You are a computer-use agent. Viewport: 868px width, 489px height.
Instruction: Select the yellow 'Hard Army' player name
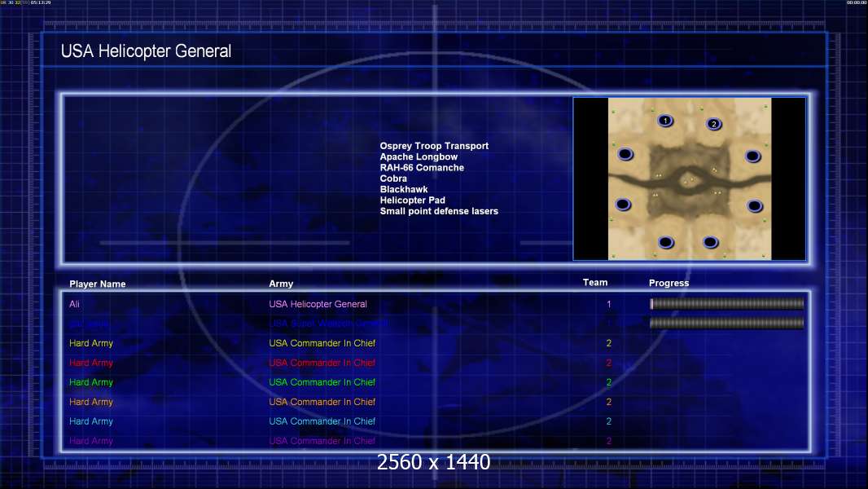tap(90, 343)
